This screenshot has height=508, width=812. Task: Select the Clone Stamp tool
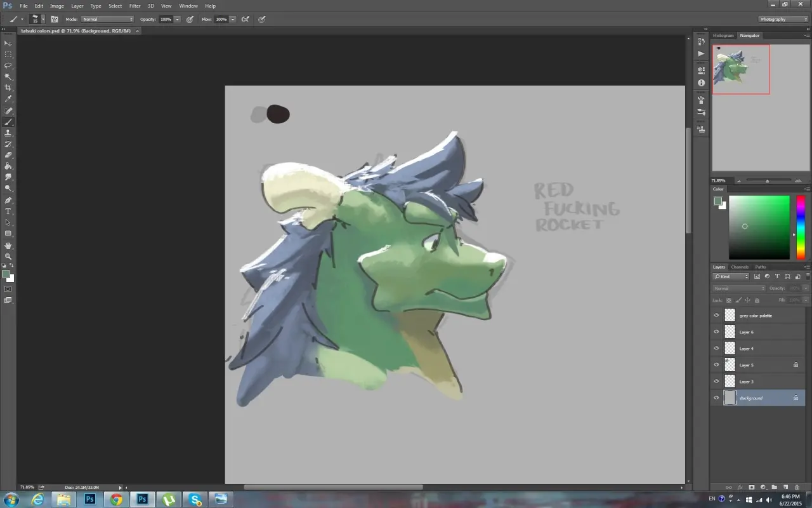pyautogui.click(x=8, y=133)
